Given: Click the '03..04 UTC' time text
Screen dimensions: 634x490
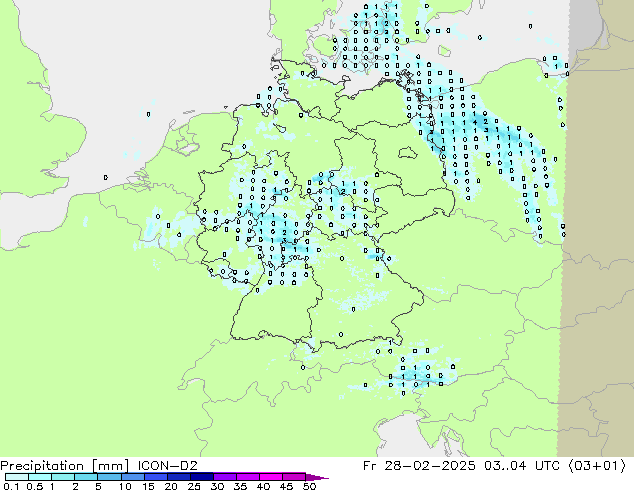Looking at the screenshot, I should (x=522, y=466).
